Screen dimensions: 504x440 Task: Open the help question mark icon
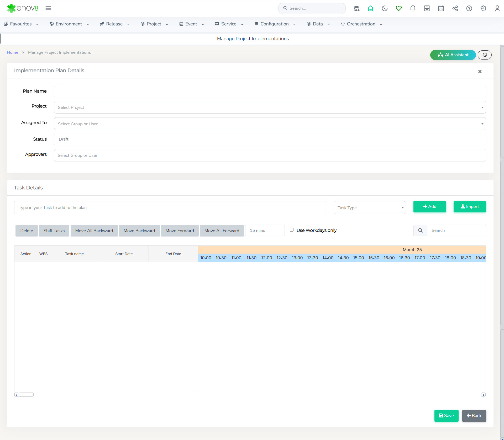(469, 8)
